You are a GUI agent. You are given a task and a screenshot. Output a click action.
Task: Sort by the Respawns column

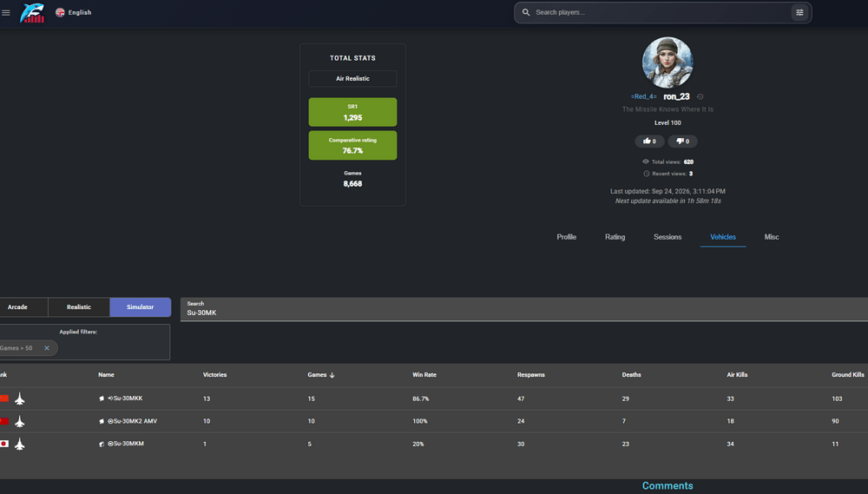[x=531, y=375]
